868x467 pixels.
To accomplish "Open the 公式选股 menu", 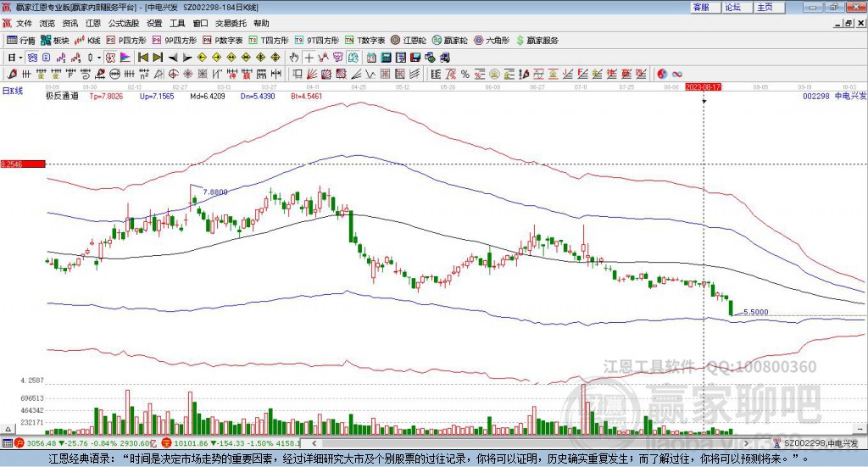I will (x=124, y=23).
